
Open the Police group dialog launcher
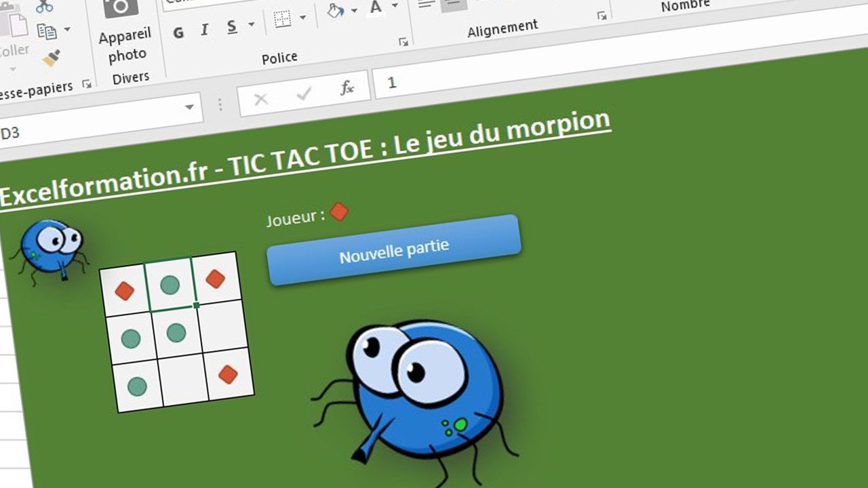click(x=403, y=42)
